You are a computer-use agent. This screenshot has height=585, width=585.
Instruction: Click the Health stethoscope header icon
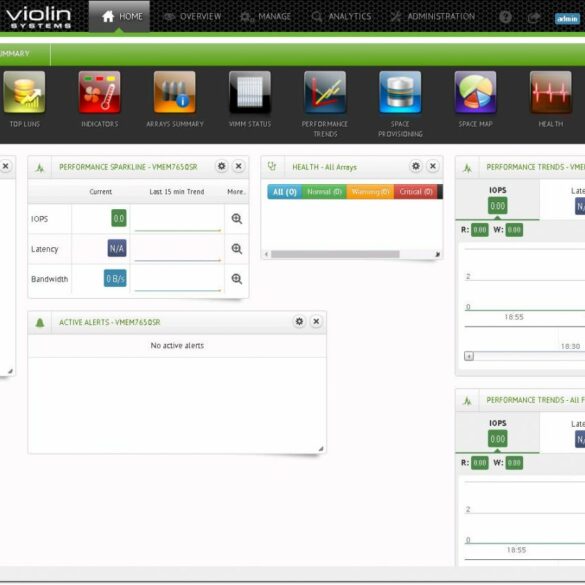tap(272, 166)
